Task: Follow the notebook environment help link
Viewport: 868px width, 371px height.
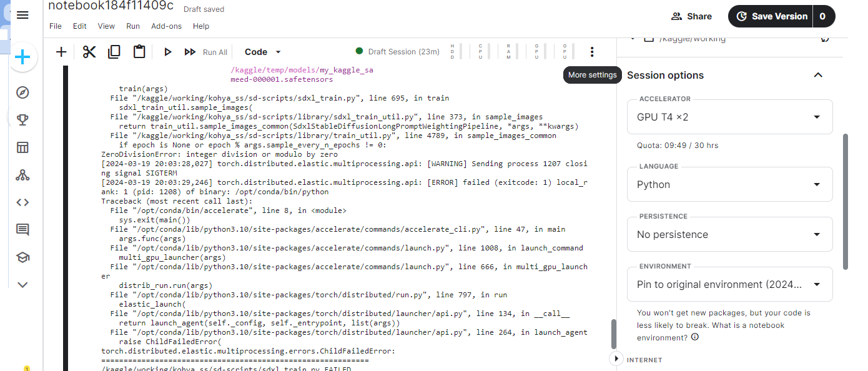Action: point(695,337)
